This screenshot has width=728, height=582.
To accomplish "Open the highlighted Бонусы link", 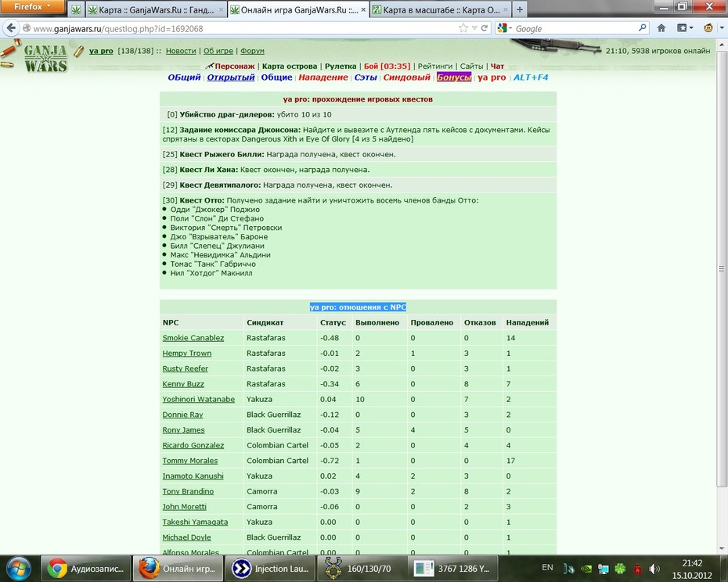I will [454, 77].
